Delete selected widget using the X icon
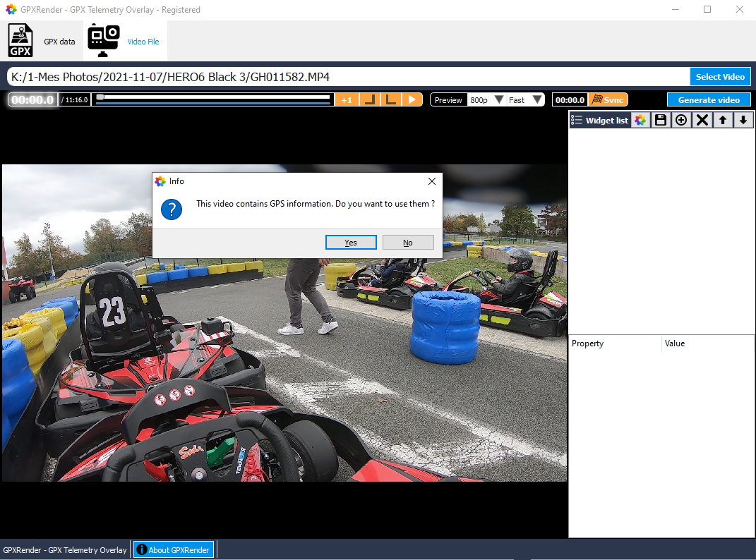Image resolution: width=756 pixels, height=560 pixels. (702, 120)
